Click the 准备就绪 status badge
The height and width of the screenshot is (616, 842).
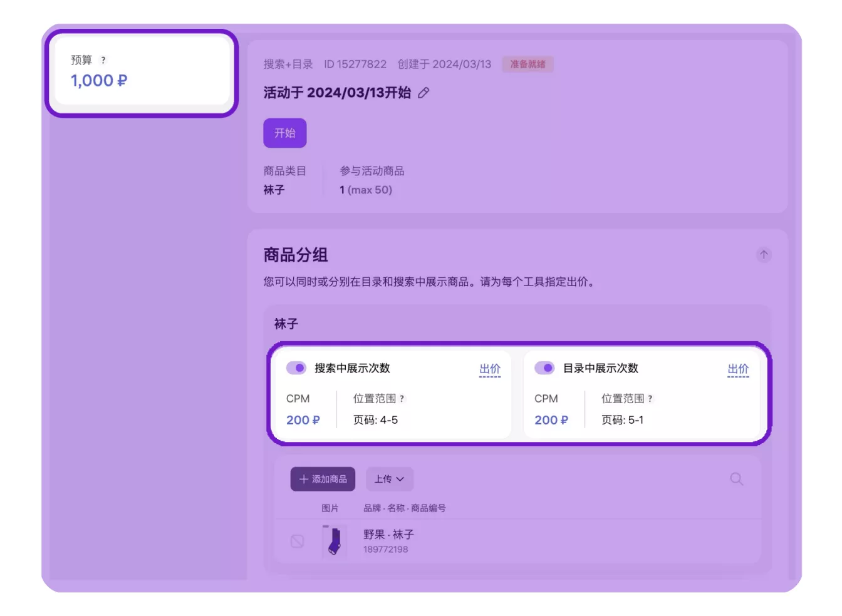pyautogui.click(x=528, y=64)
